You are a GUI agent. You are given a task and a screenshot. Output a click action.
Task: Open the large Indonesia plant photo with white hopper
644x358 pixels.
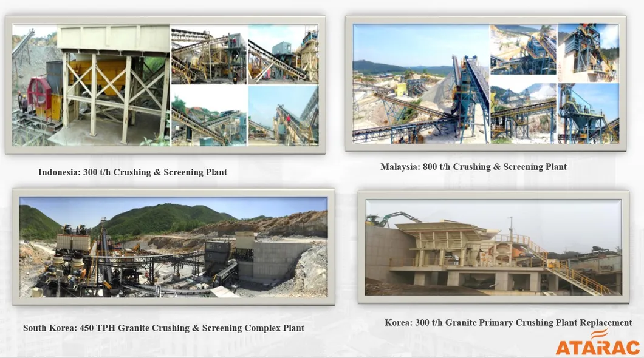pos(91,85)
